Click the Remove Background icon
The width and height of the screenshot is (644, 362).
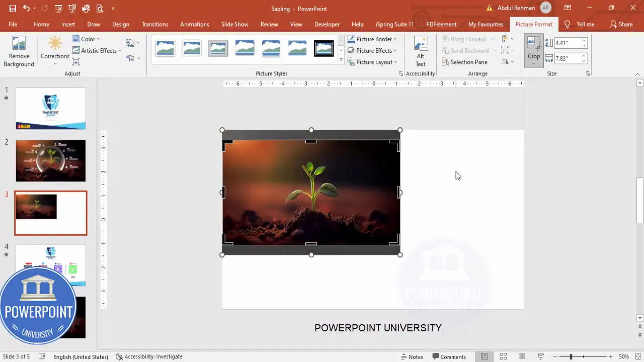click(19, 52)
